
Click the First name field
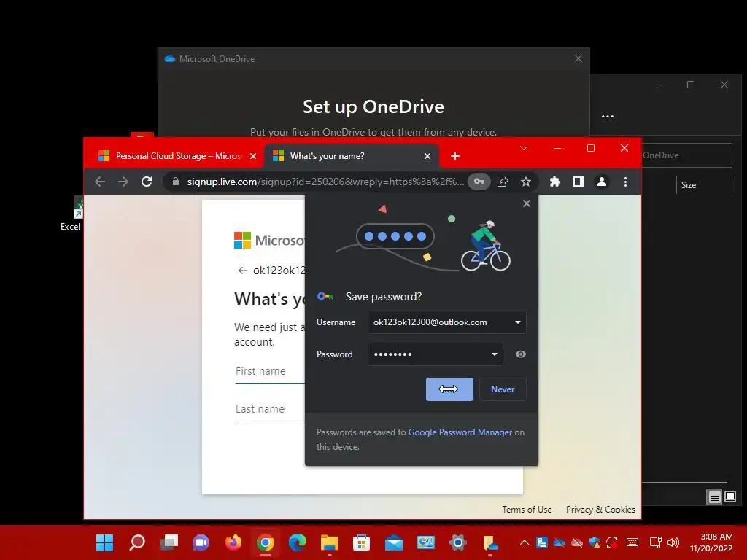tap(270, 371)
